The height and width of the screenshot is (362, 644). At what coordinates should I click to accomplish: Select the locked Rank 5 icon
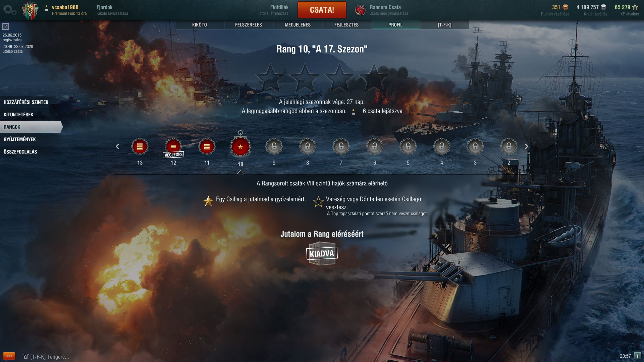coord(408,147)
